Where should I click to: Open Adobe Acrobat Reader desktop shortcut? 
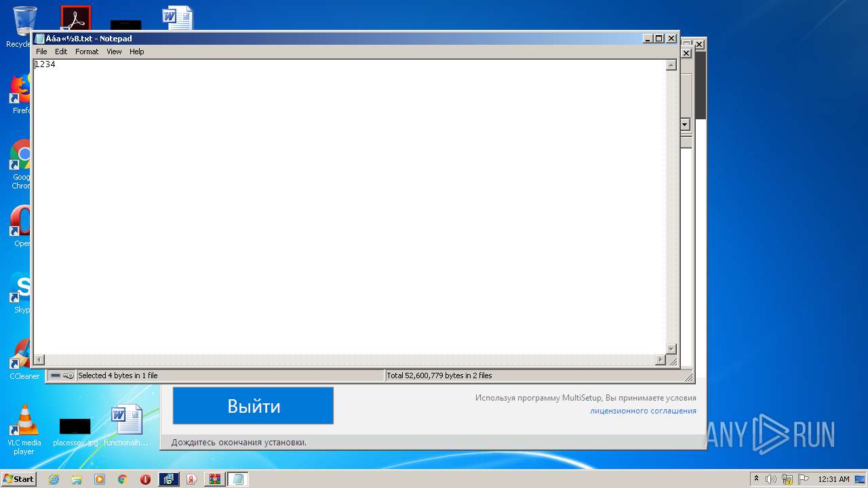[x=75, y=18]
